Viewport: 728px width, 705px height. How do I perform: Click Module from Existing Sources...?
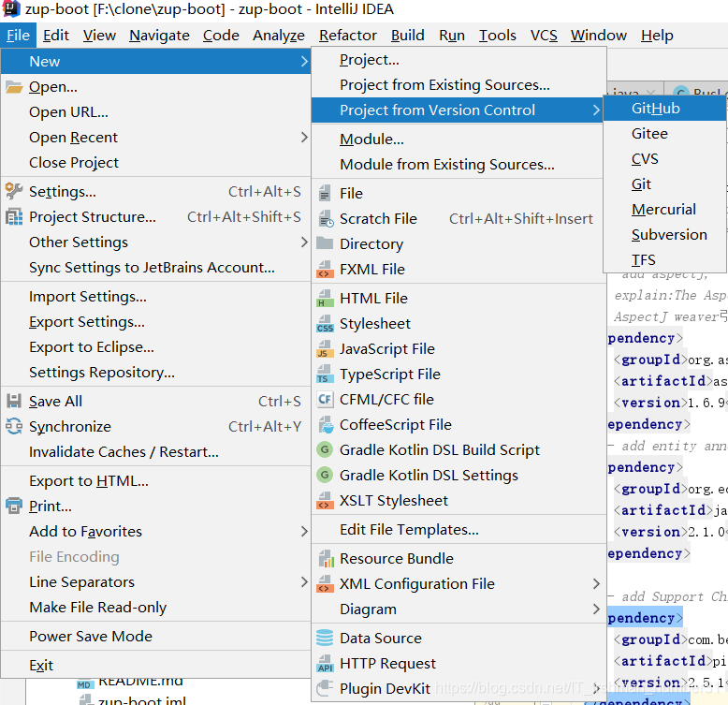(x=459, y=165)
